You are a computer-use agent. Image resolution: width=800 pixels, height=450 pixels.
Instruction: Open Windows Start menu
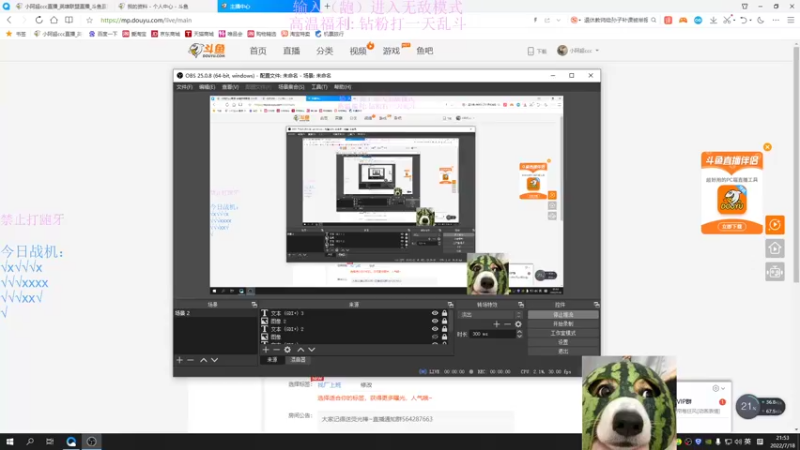pos(10,441)
